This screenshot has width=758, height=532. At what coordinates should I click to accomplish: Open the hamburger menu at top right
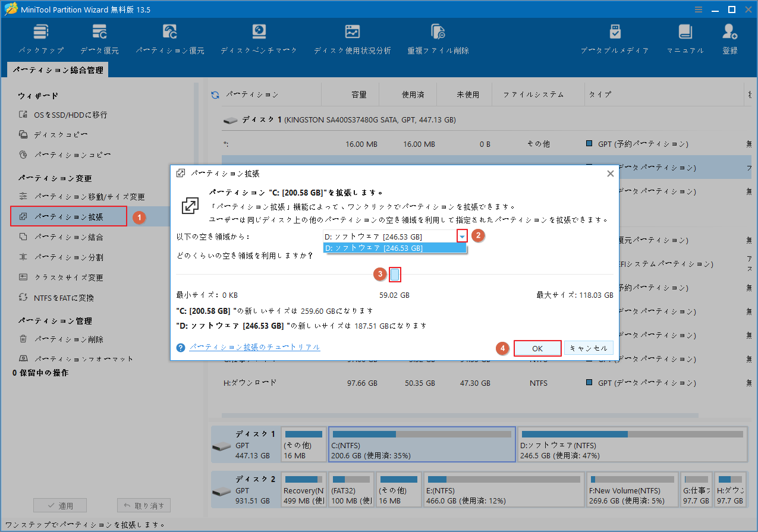698,9
